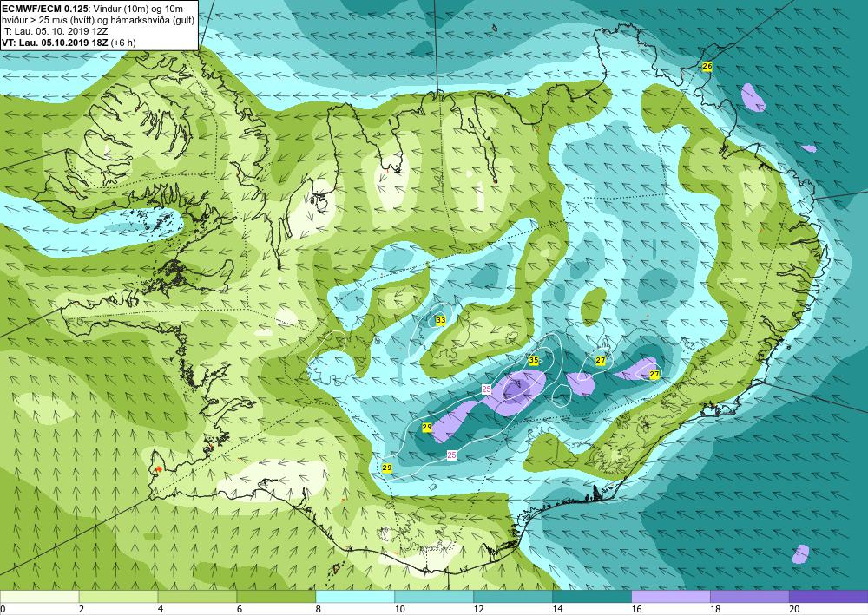Viewport: 868px width, 615px height.
Task: Select the darkest purple swatch after 20
Action: [x=829, y=597]
